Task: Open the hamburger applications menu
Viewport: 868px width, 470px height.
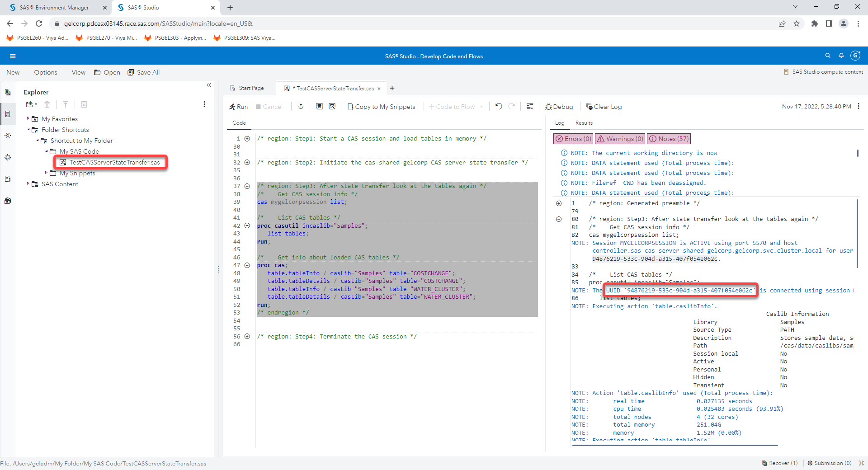Action: (x=13, y=56)
